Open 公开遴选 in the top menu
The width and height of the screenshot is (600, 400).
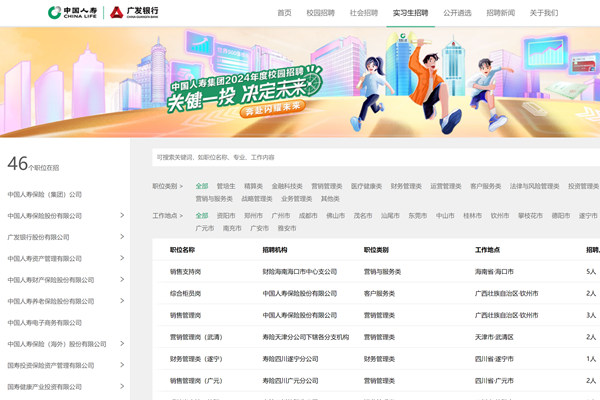[457, 13]
